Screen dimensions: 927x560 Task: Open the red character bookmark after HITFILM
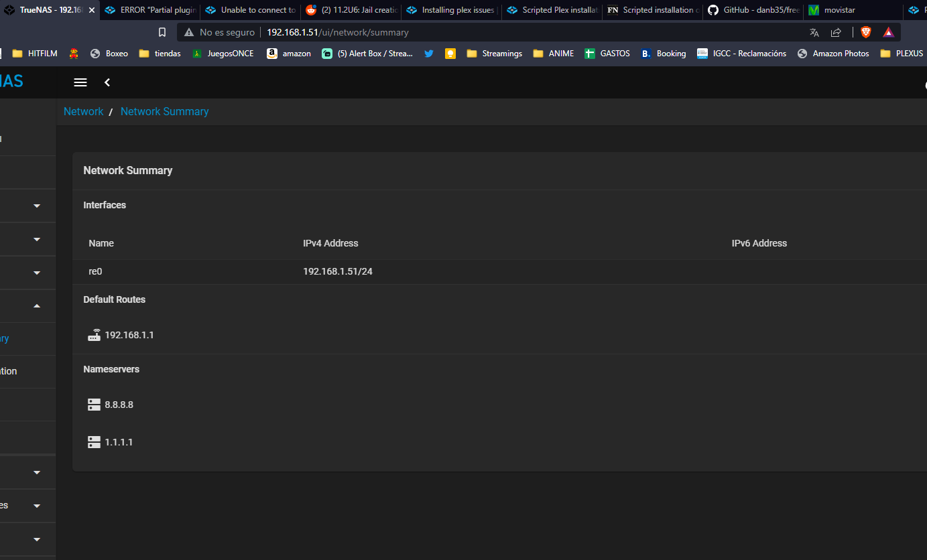(74, 54)
